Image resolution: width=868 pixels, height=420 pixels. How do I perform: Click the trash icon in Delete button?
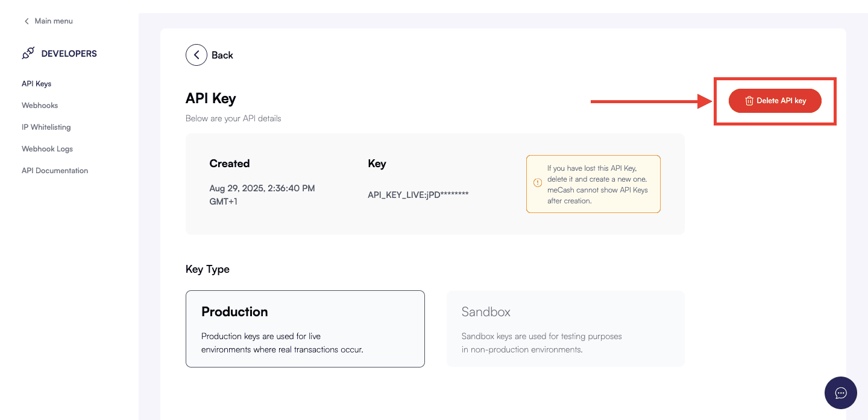pos(749,101)
